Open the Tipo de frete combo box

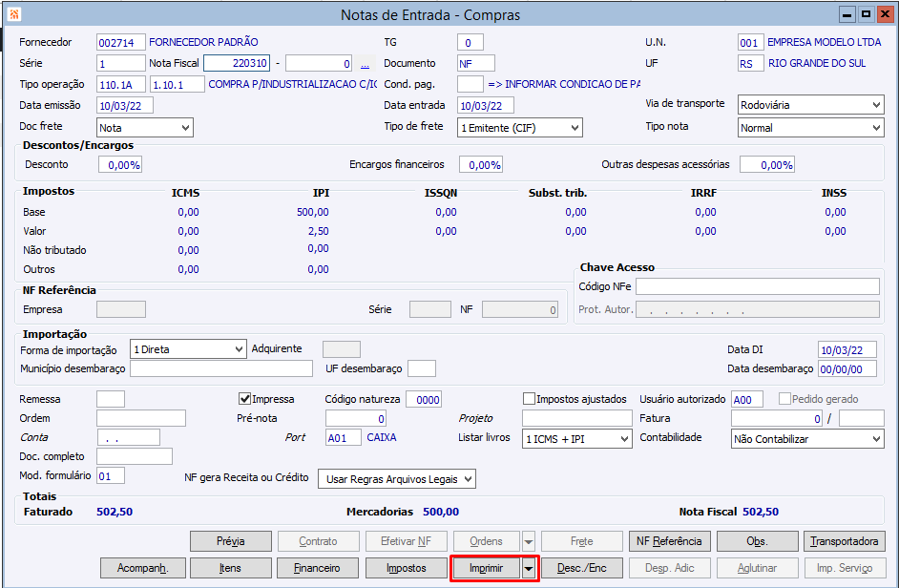pos(520,127)
